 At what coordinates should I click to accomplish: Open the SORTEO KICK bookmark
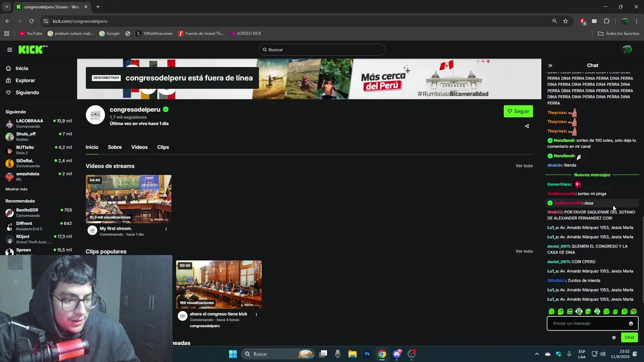click(246, 34)
